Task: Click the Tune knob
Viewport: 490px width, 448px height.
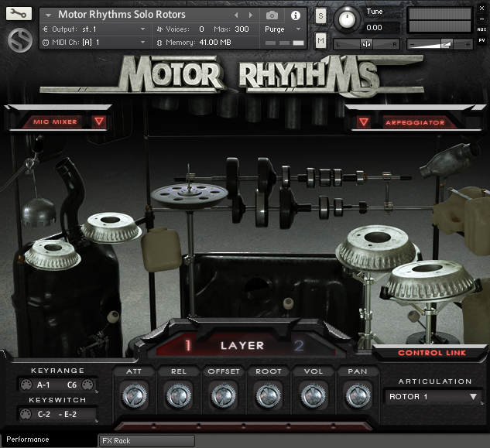Action: (x=347, y=19)
